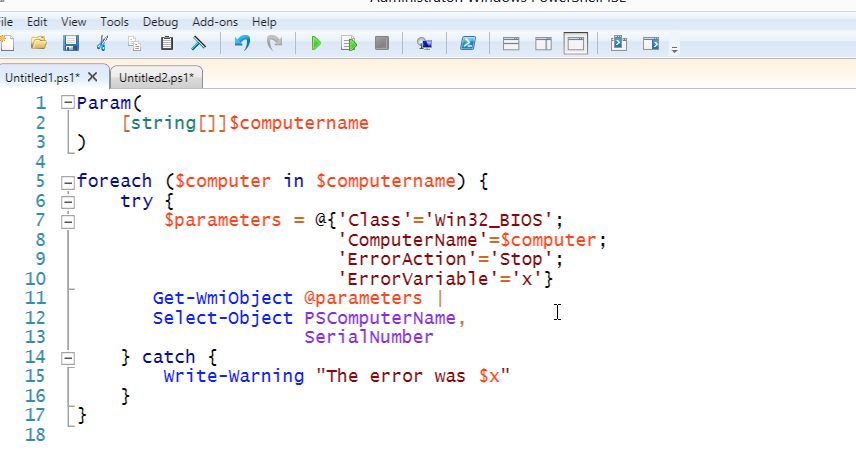Toggle Show Script Pane Maximized layout

point(575,43)
